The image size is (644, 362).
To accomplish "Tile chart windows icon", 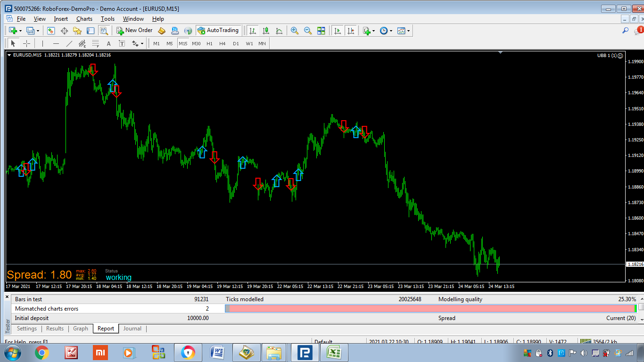I will [321, 31].
